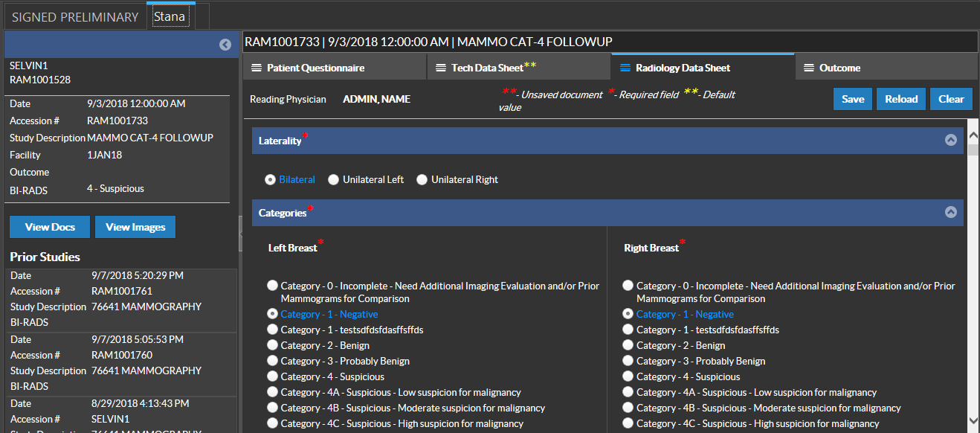Open View Docs for the patient
Viewport: 980px width, 433px height.
pyautogui.click(x=50, y=227)
